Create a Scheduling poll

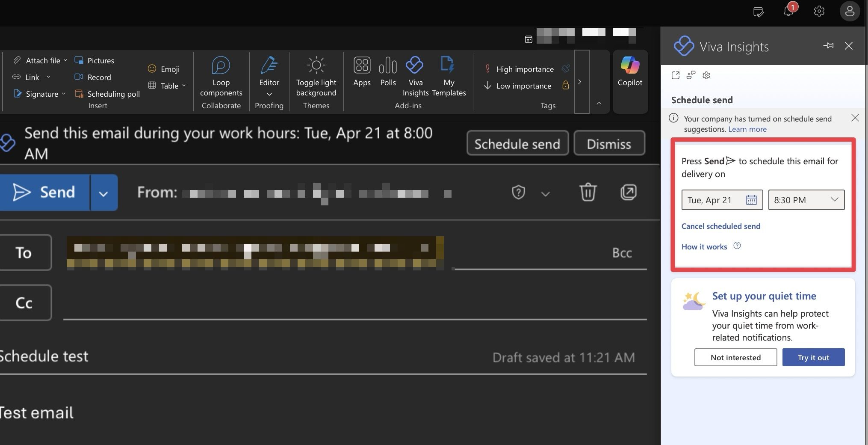107,94
